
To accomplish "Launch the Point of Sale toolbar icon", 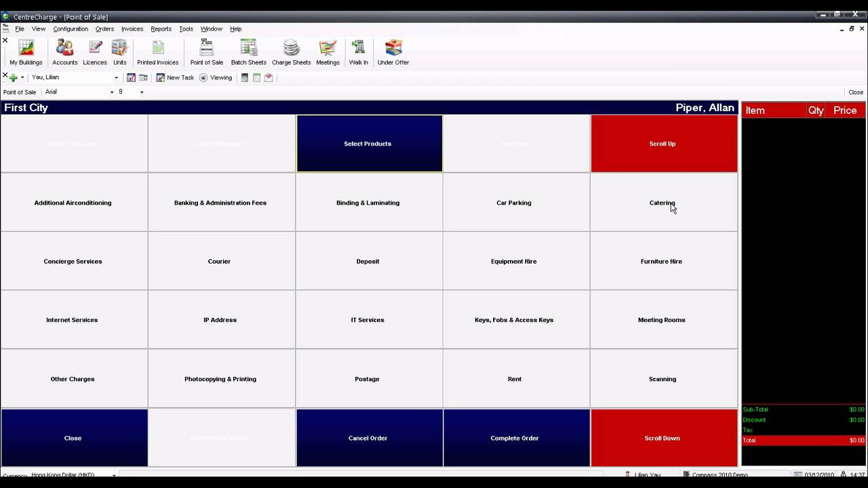I will pyautogui.click(x=207, y=53).
